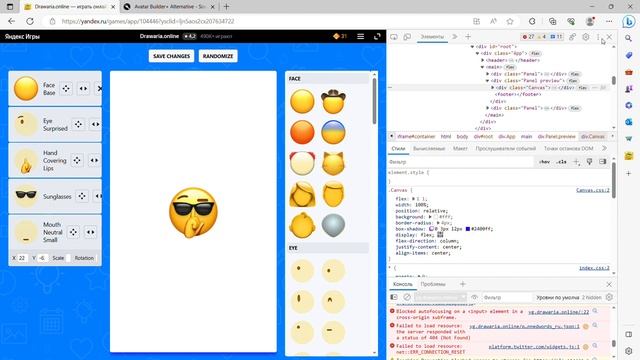Click the move icon in the Hand Covering Lips layer

77,160
